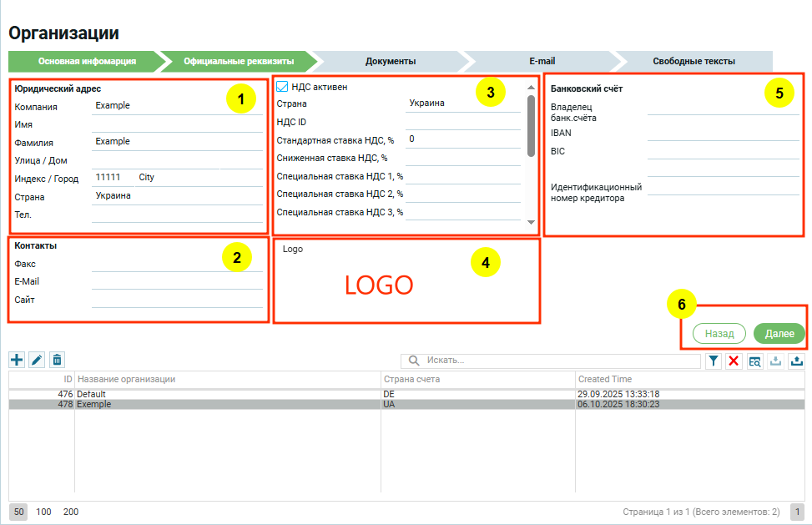Click the Искать search field

(x=559, y=361)
